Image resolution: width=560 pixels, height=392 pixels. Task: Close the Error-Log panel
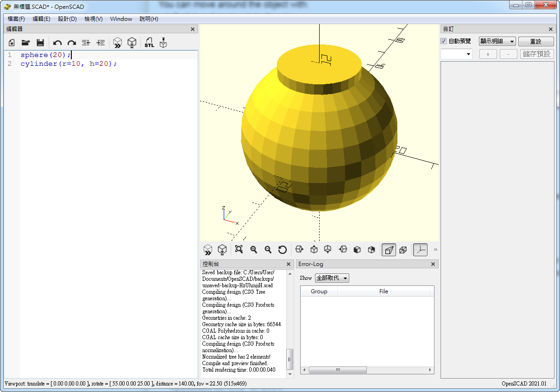pyautogui.click(x=433, y=264)
